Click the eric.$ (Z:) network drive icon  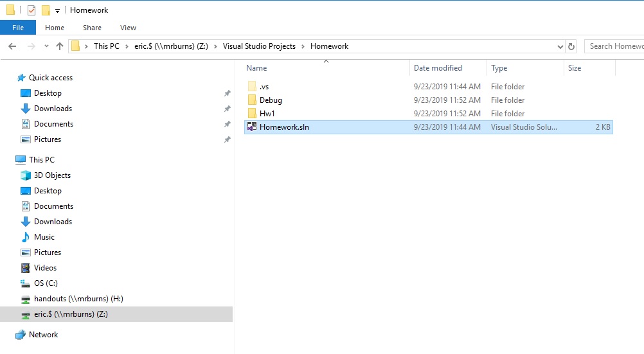(26, 315)
